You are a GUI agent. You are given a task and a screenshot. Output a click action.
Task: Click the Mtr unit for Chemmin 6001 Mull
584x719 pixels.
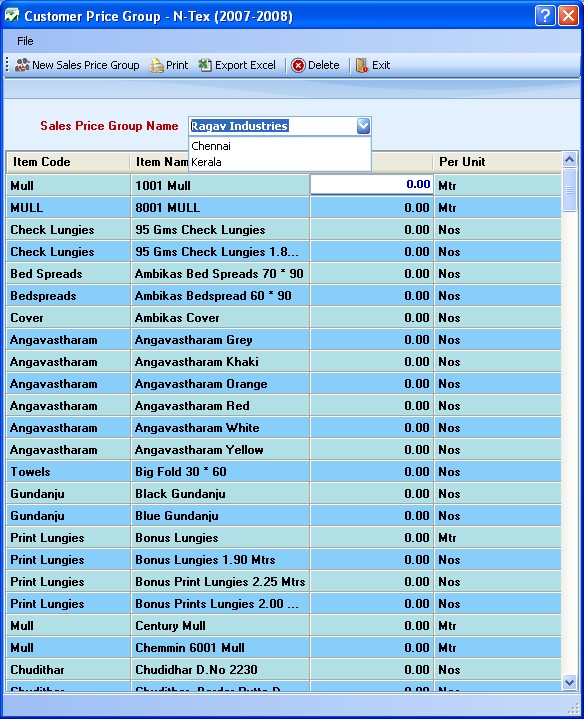pyautogui.click(x=498, y=648)
